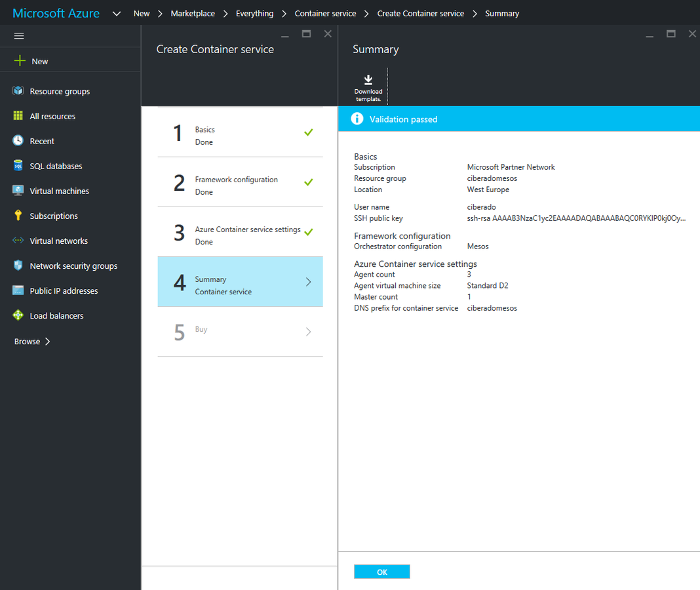Select step 4 Summary Container service

pyautogui.click(x=240, y=281)
